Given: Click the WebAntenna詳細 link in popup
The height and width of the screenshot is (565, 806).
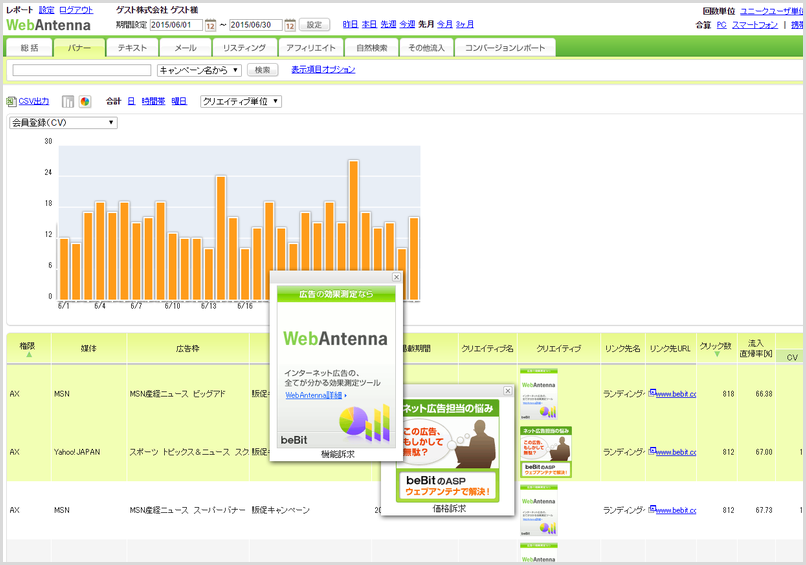Looking at the screenshot, I should [x=314, y=395].
